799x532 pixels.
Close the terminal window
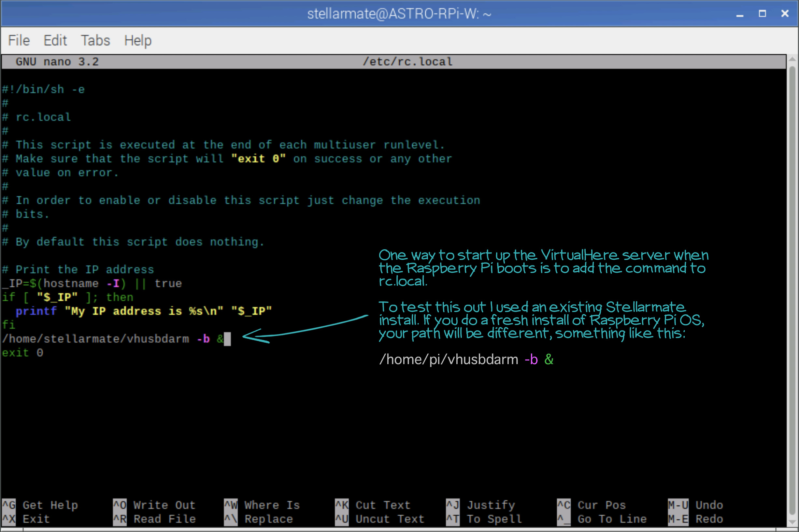[785, 14]
